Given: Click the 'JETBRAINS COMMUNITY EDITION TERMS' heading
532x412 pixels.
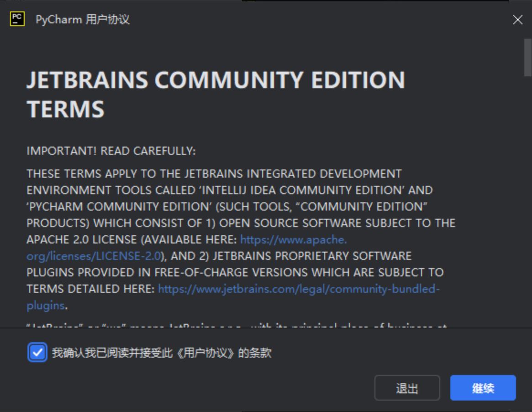Looking at the screenshot, I should [x=216, y=95].
